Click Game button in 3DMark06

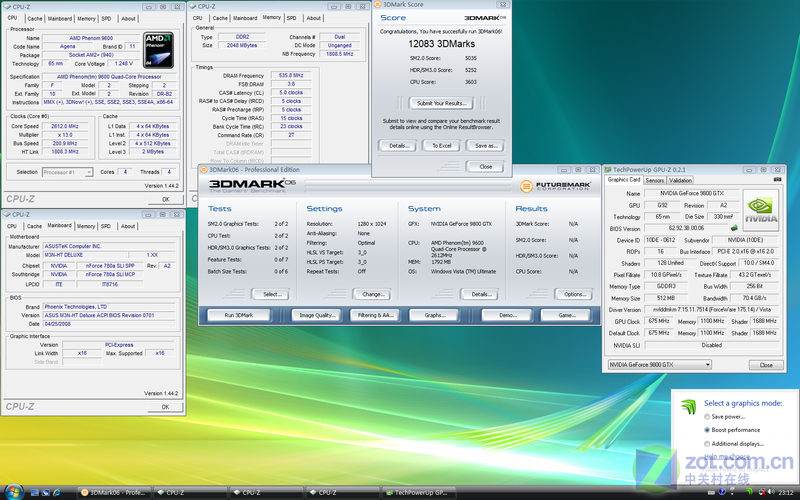click(x=566, y=315)
